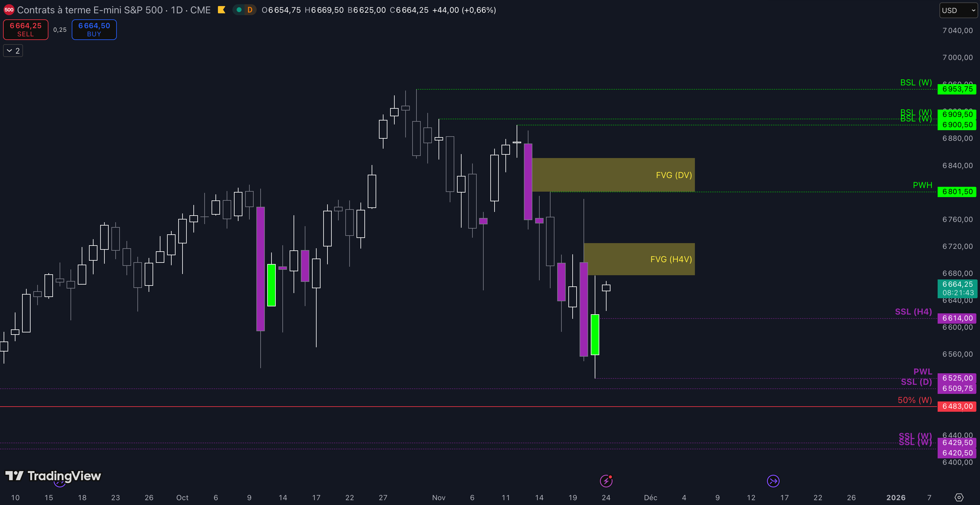Image resolution: width=980 pixels, height=505 pixels.
Task: Click the TradingView logo
Action: click(53, 476)
